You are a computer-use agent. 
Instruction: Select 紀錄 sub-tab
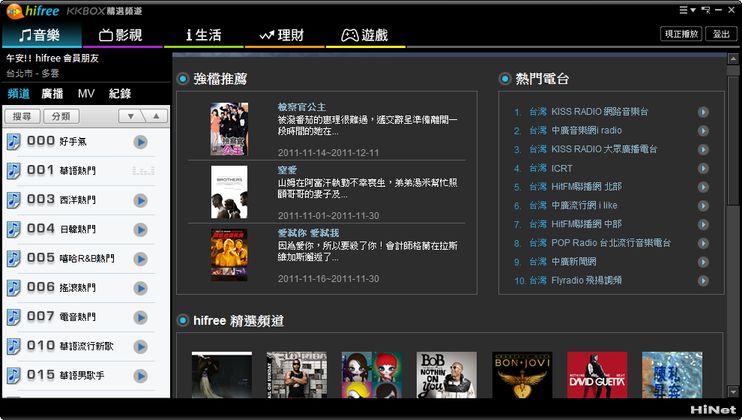click(x=120, y=94)
